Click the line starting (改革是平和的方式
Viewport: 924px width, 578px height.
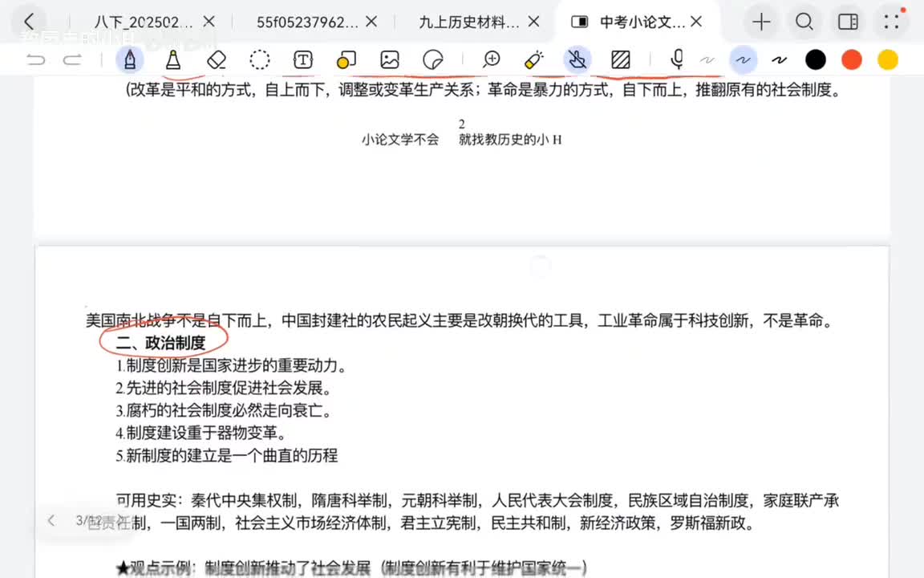483,90
